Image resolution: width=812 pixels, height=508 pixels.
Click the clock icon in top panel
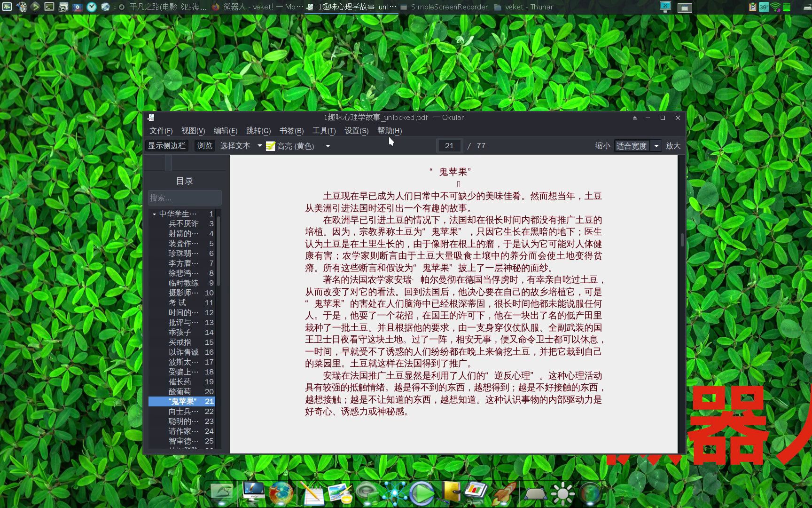tap(92, 7)
